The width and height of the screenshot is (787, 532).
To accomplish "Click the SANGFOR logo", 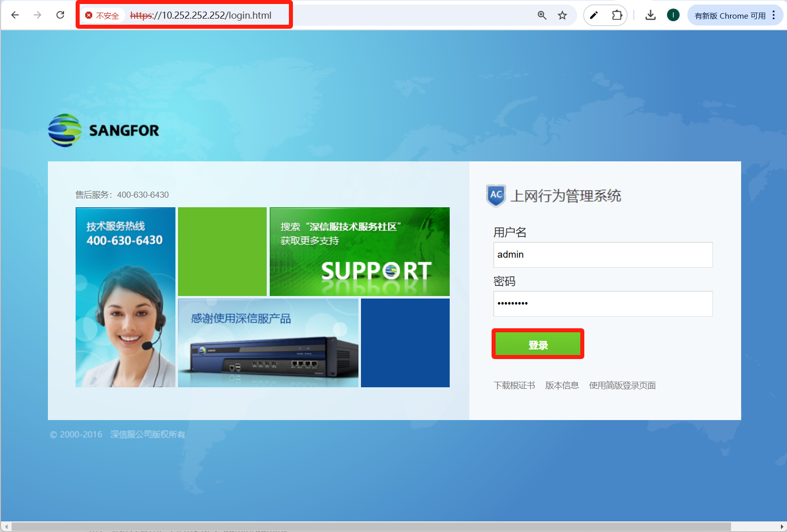I will [104, 130].
